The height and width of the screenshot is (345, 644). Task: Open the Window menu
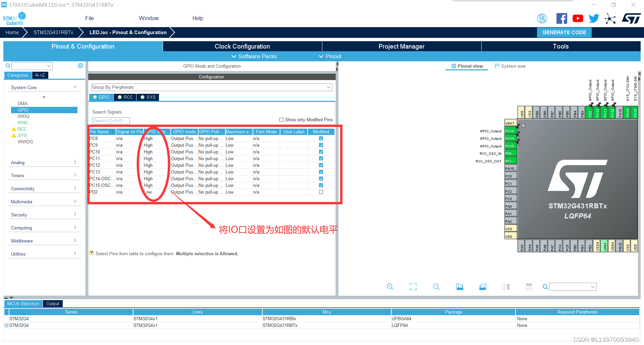[x=149, y=18]
